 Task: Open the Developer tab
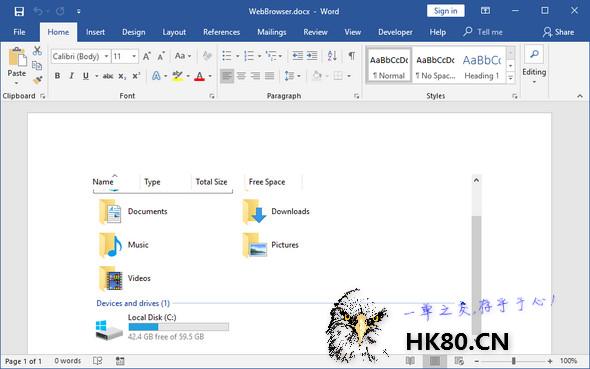pos(395,32)
